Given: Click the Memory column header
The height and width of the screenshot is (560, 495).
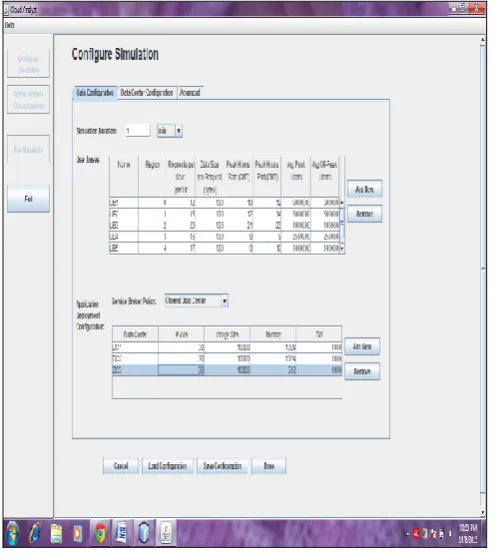Looking at the screenshot, I should [x=273, y=334].
